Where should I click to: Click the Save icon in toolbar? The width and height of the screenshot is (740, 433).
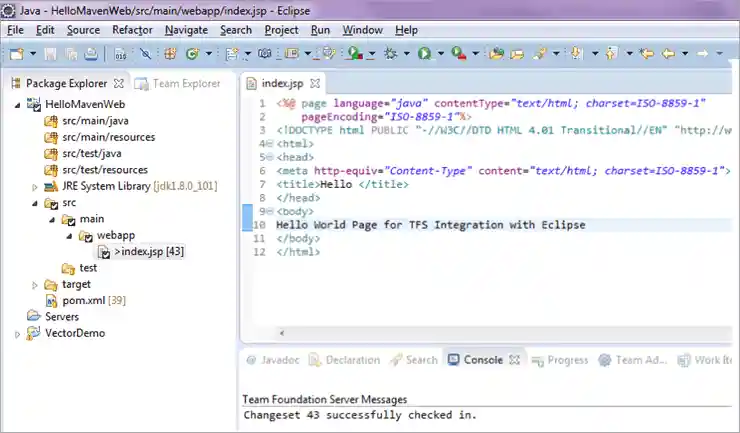(x=50, y=53)
